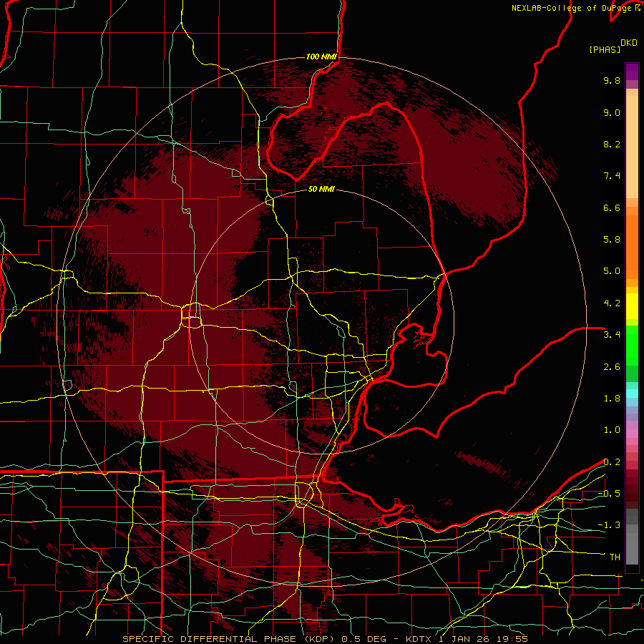
Task: Click the 3.4 scale value
Action: (612, 335)
